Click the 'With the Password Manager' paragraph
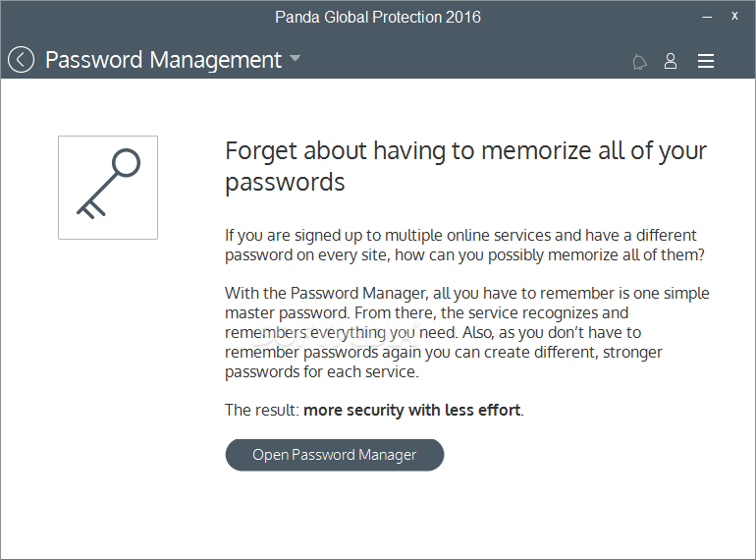 click(466, 332)
